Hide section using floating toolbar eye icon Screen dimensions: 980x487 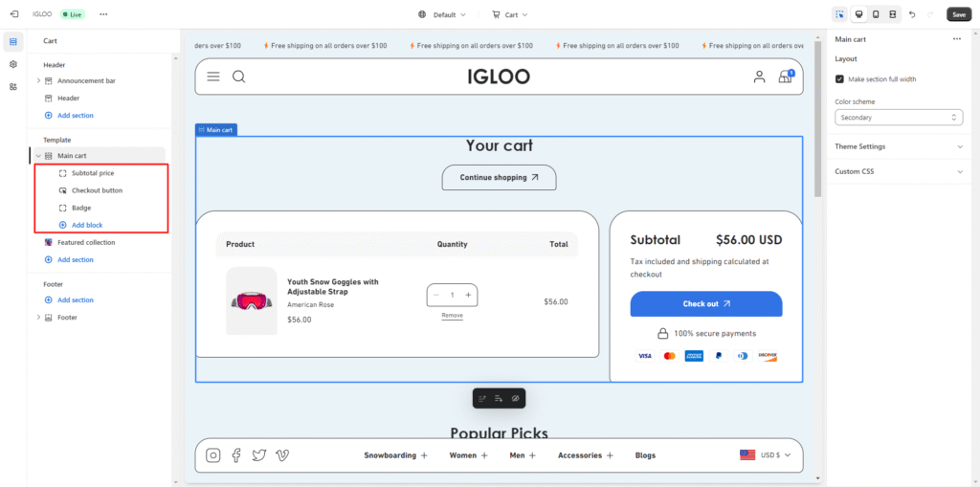pyautogui.click(x=515, y=398)
